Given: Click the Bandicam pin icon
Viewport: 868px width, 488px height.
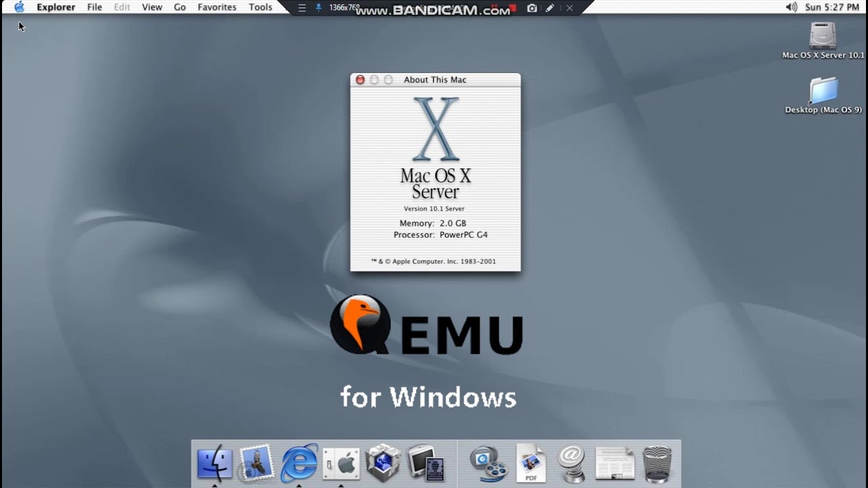Looking at the screenshot, I should pyautogui.click(x=319, y=7).
